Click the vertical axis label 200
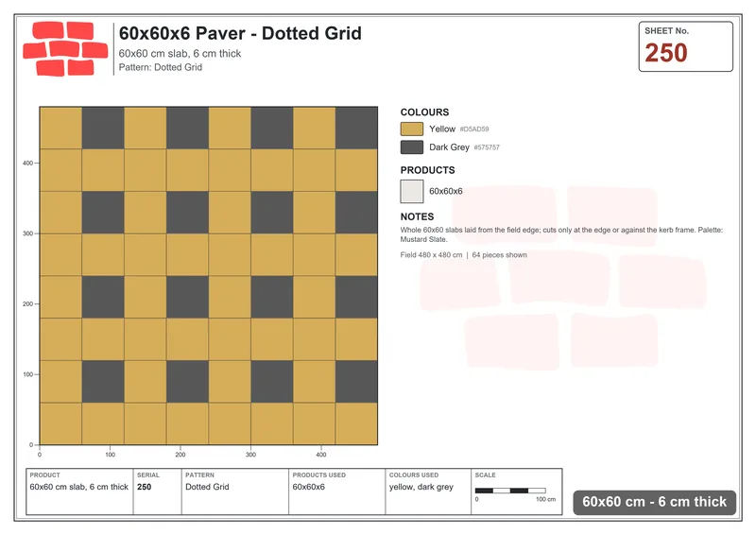The width and height of the screenshot is (756, 535). (27, 304)
